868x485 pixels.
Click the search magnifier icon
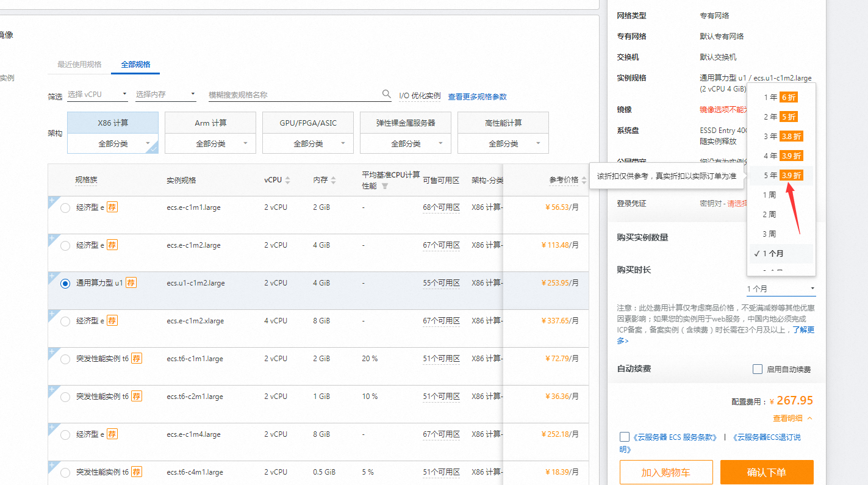click(x=387, y=94)
